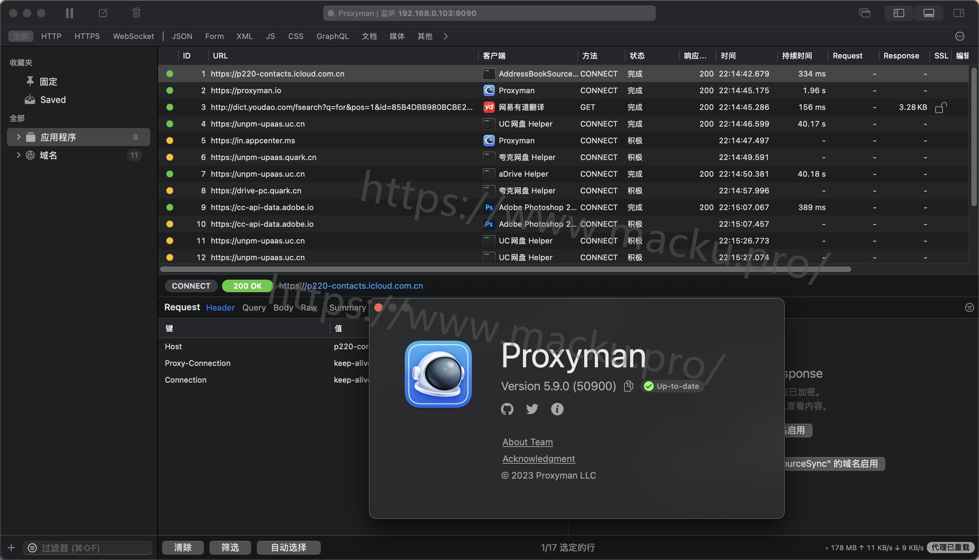
Task: Select row 6 unpm-upaas.quark.cn
Action: tap(563, 157)
